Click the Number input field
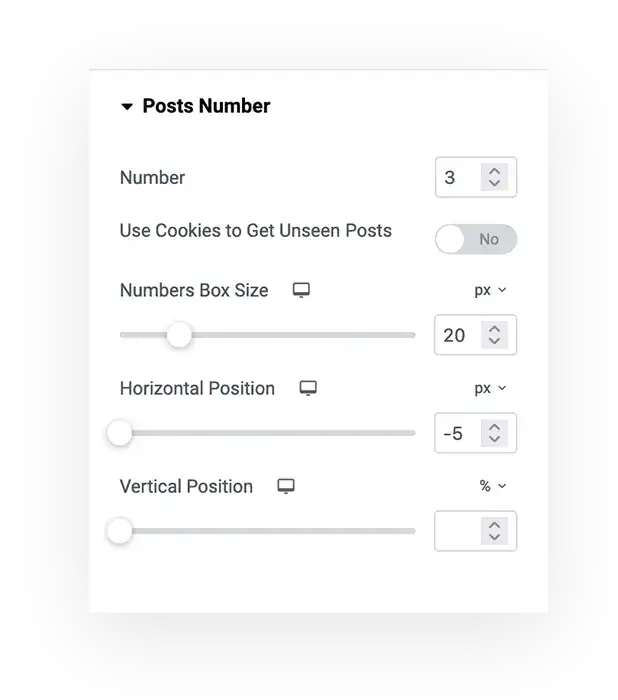This screenshot has height=700, width=618. [x=458, y=178]
